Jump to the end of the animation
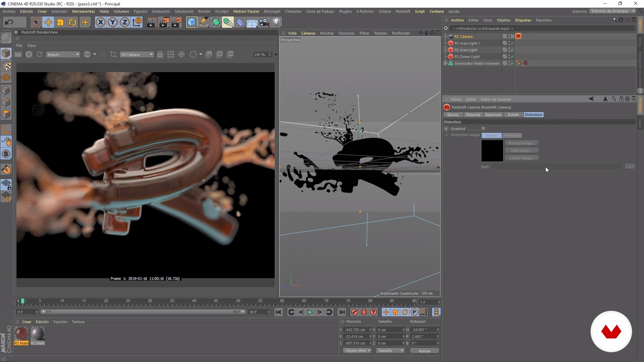Image resolution: width=644 pixels, height=362 pixels. point(341,312)
